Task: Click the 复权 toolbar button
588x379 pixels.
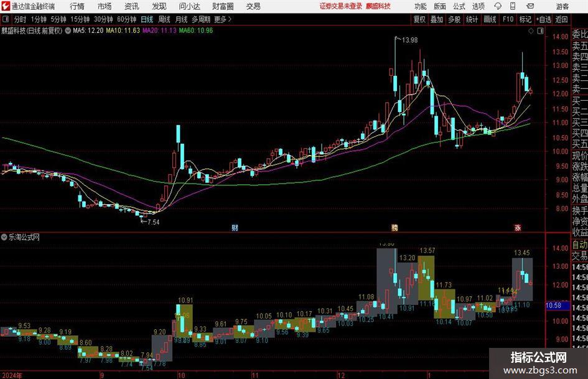Action: (x=419, y=19)
